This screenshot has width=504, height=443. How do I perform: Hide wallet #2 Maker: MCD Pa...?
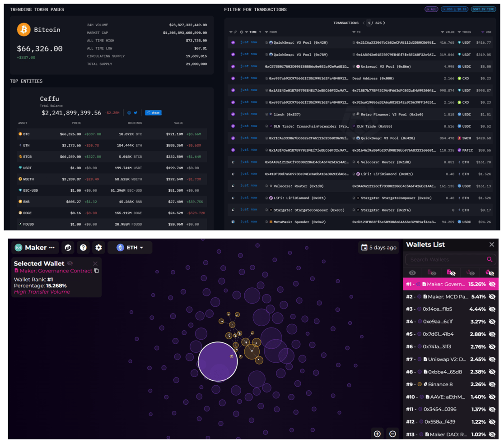coord(492,297)
